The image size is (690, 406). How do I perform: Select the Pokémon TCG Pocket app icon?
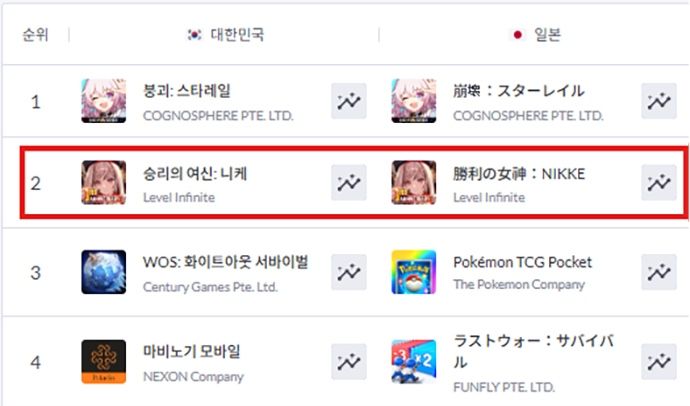coord(414,272)
